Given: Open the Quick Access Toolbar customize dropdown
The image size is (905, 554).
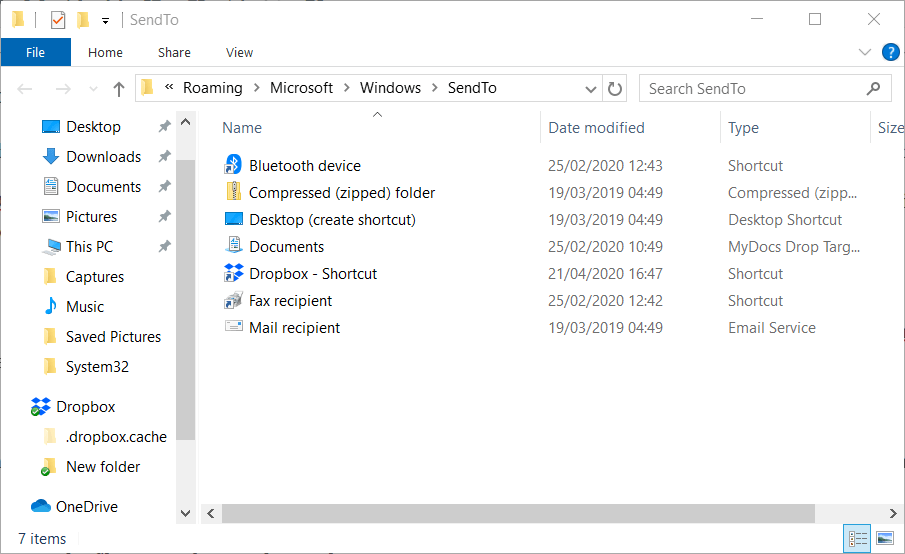Looking at the screenshot, I should 105,20.
